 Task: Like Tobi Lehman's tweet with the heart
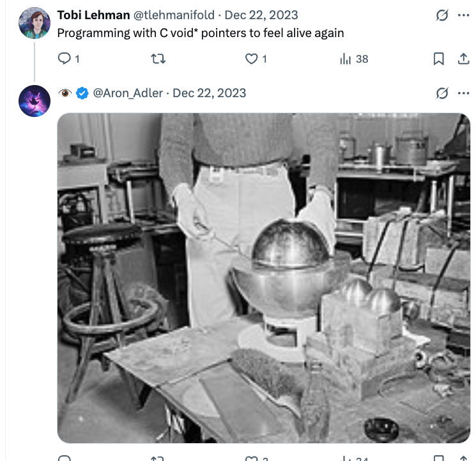(x=252, y=59)
